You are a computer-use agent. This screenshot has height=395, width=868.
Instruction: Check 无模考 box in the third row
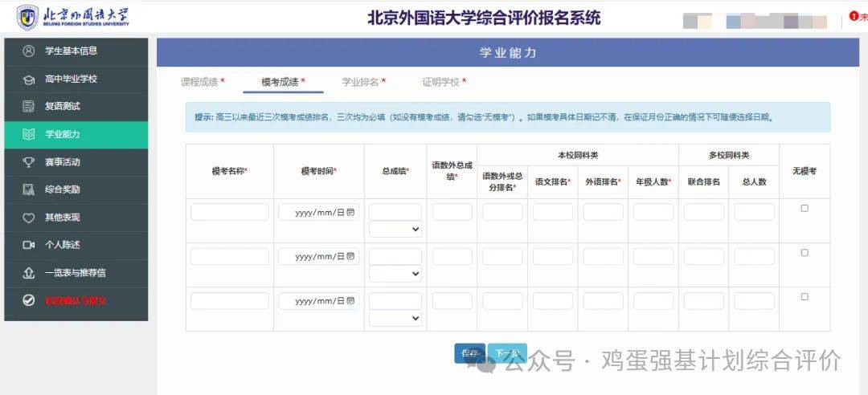click(805, 297)
